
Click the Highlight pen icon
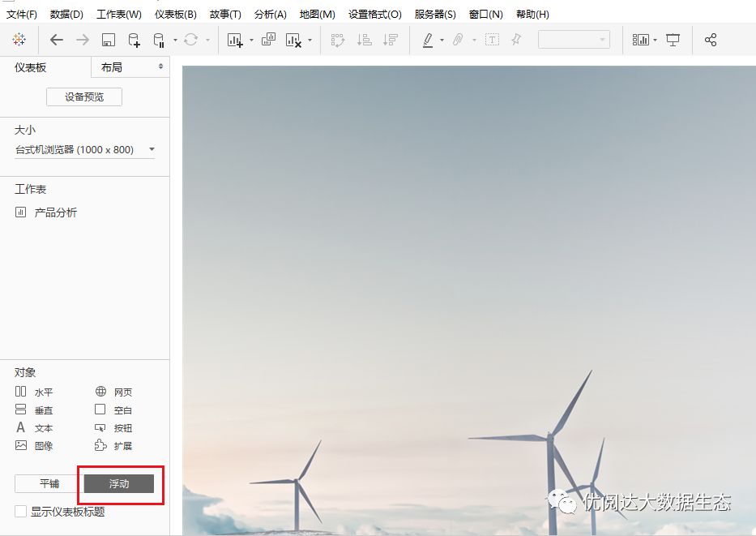pos(428,40)
